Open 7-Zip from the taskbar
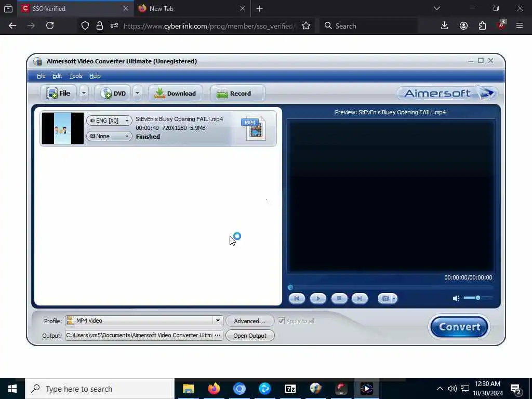This screenshot has width=532, height=399. pyautogui.click(x=290, y=389)
